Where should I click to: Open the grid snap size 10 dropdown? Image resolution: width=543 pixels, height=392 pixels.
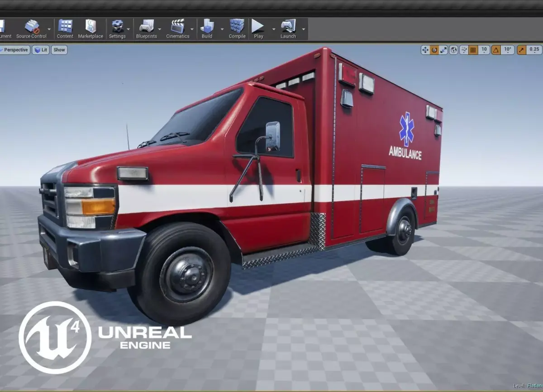(x=484, y=50)
